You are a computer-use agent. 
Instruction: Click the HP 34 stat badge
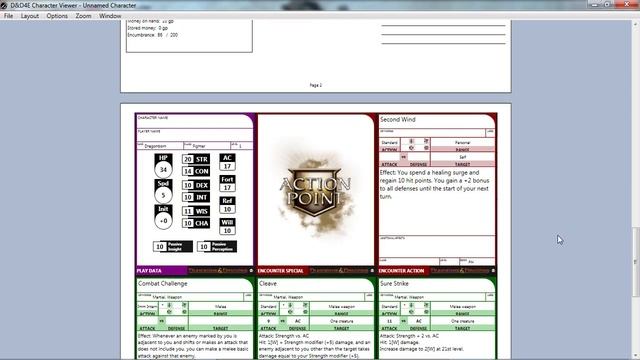click(x=163, y=165)
